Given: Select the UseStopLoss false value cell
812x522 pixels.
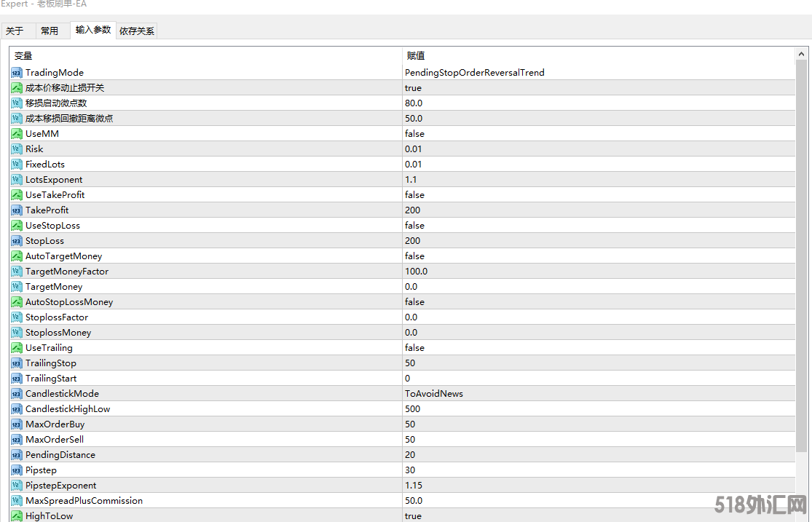Looking at the screenshot, I should pos(599,225).
